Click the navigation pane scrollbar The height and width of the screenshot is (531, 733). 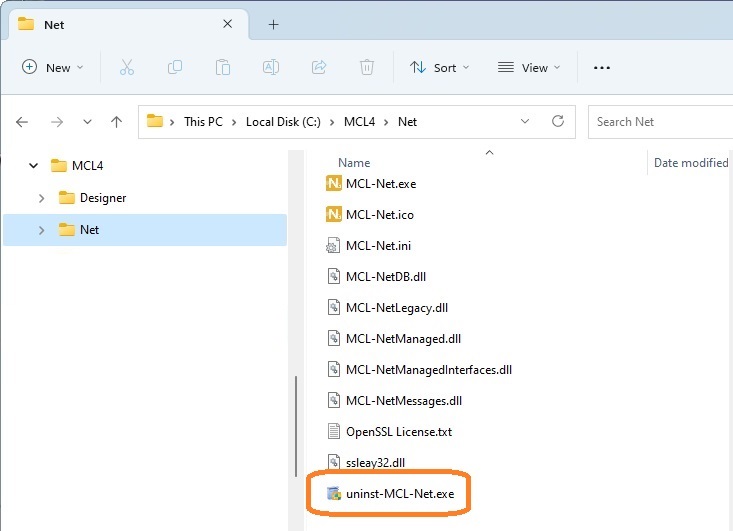(x=296, y=426)
